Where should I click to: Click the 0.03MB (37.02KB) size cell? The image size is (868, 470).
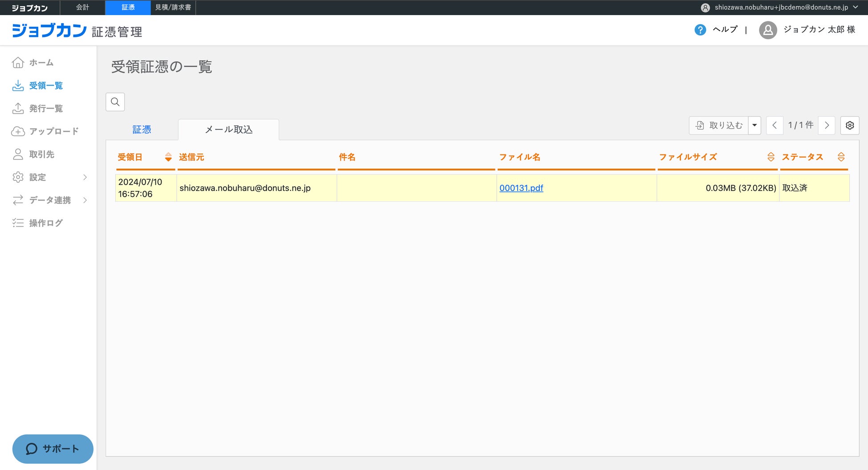(x=718, y=188)
